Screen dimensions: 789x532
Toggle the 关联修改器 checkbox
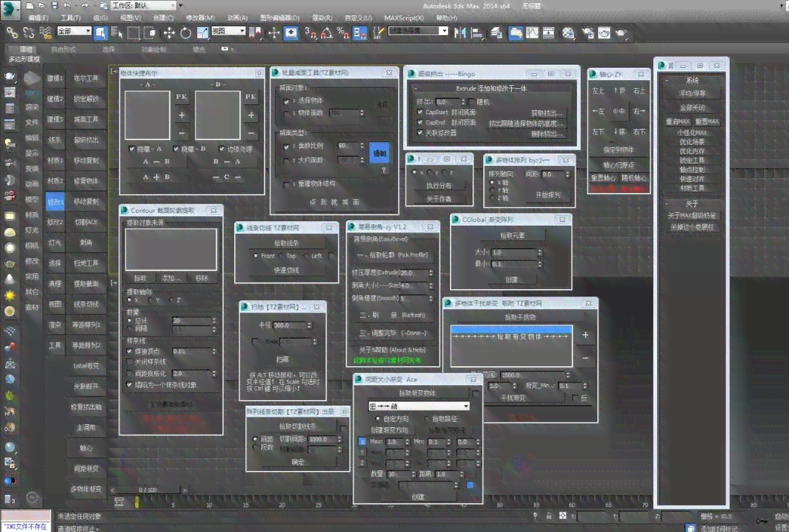(x=420, y=132)
